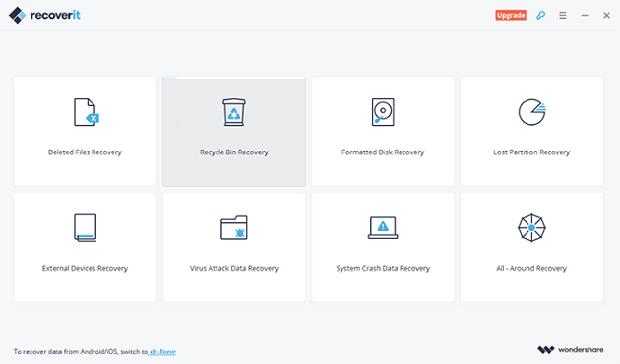Open the hamburger menu
Viewport: 620px width, 364px height.
[x=563, y=15]
